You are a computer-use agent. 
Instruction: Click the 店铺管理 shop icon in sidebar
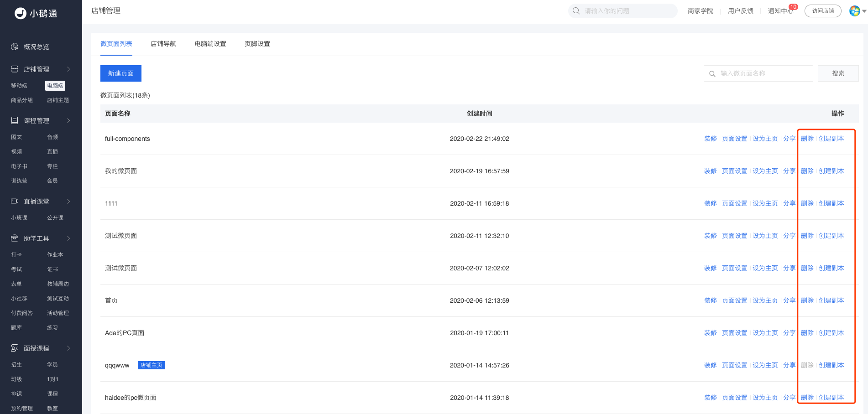[15, 69]
